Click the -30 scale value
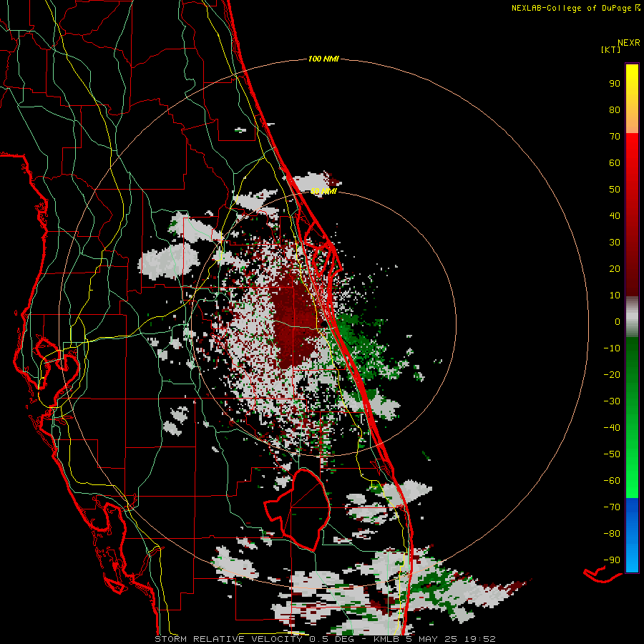Viewport: 644px width, 644px height. point(612,401)
